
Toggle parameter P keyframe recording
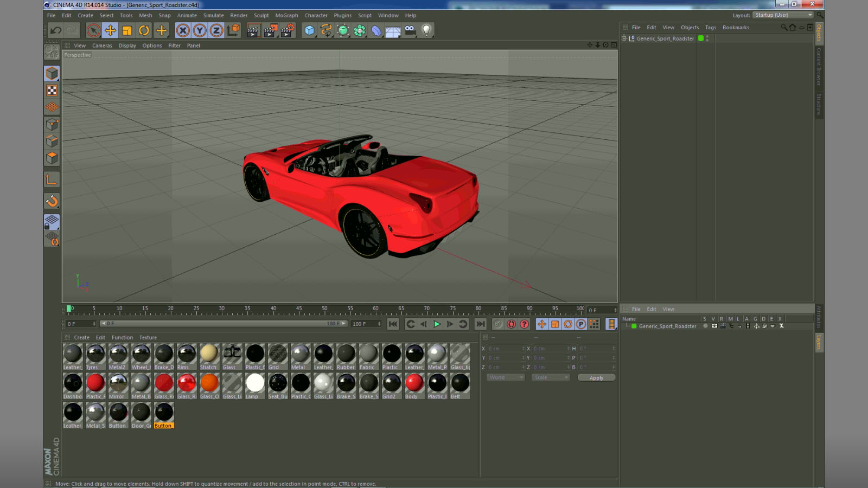tap(580, 324)
